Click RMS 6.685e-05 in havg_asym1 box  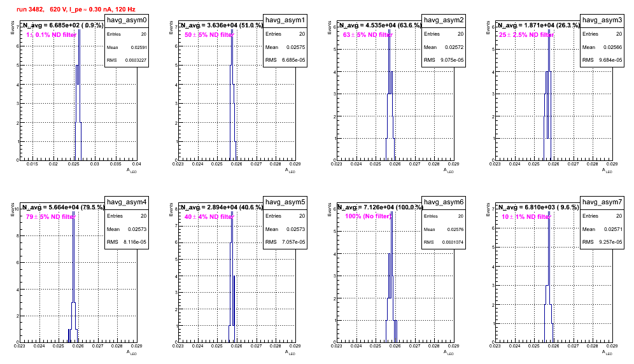(285, 60)
